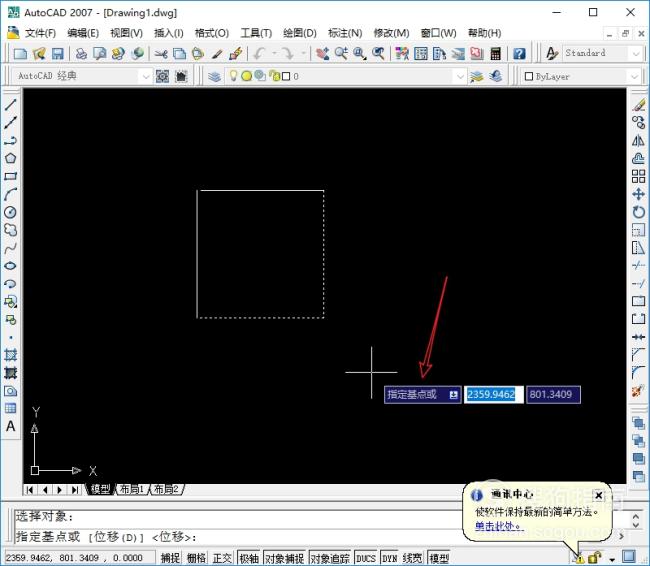
Task: Select the Offset tool
Action: click(638, 158)
